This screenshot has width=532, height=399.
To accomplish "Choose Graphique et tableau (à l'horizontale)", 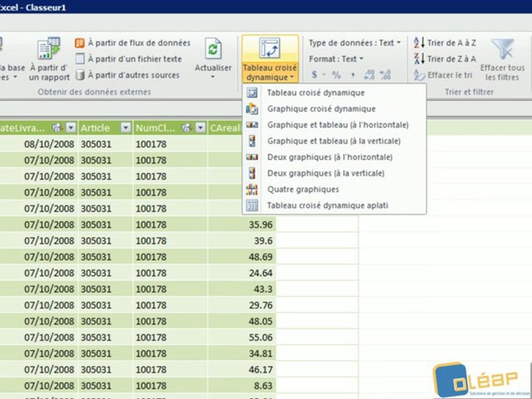I will click(x=334, y=125).
